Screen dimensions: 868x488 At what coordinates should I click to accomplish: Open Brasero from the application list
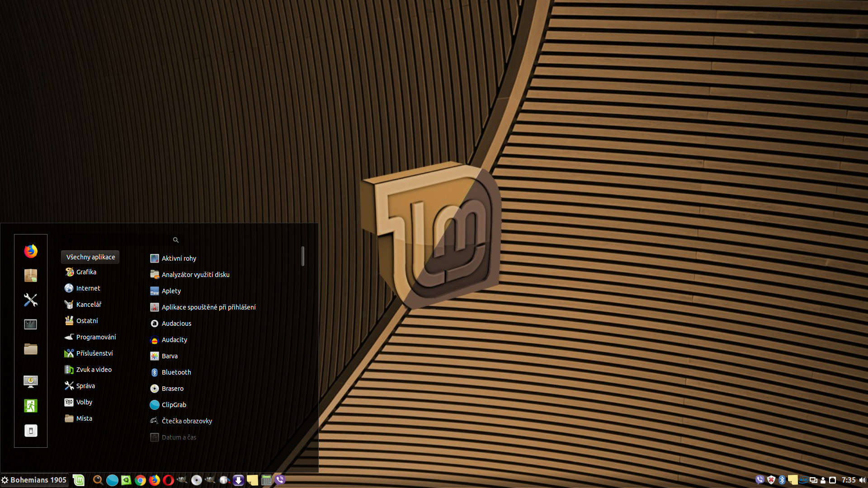[172, 389]
